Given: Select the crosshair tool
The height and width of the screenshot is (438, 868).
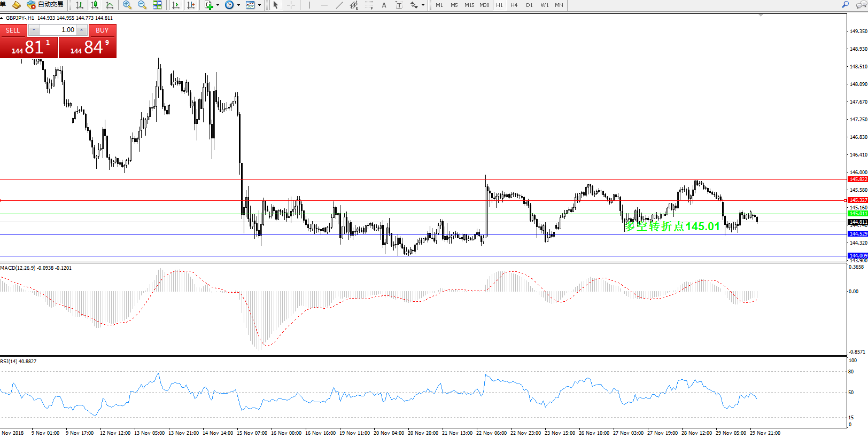Looking at the screenshot, I should (x=291, y=5).
